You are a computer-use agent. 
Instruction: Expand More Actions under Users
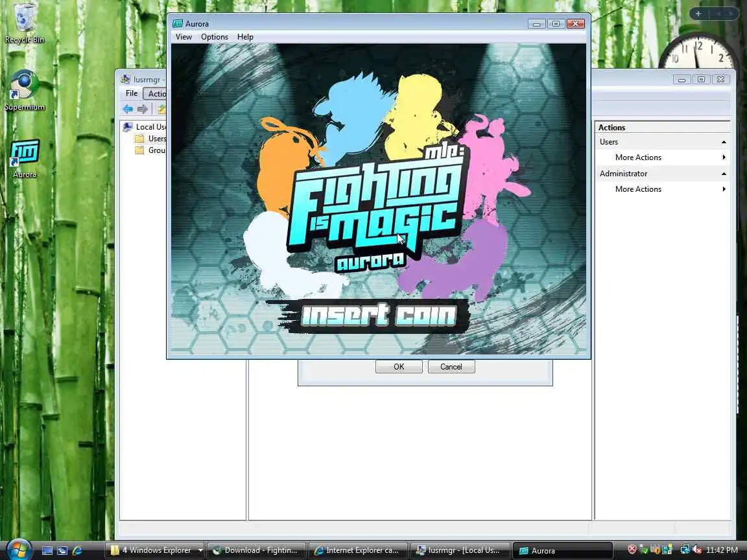tap(662, 157)
